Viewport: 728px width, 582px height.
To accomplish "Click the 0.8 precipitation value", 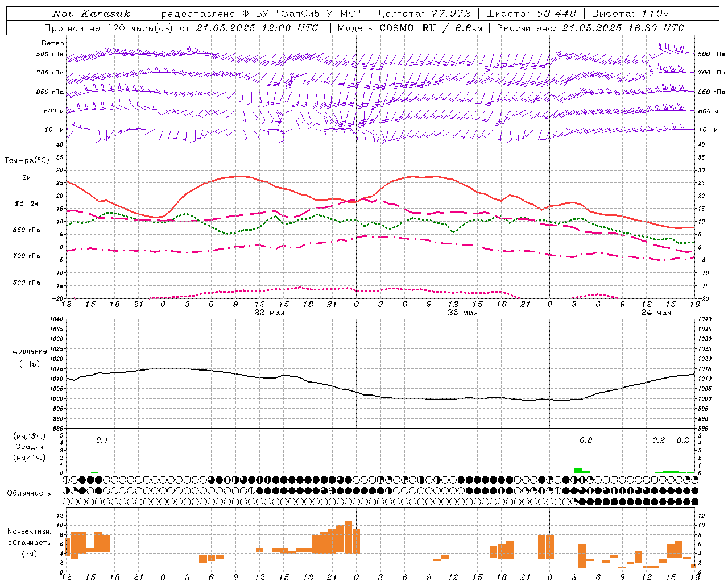I will [586, 440].
